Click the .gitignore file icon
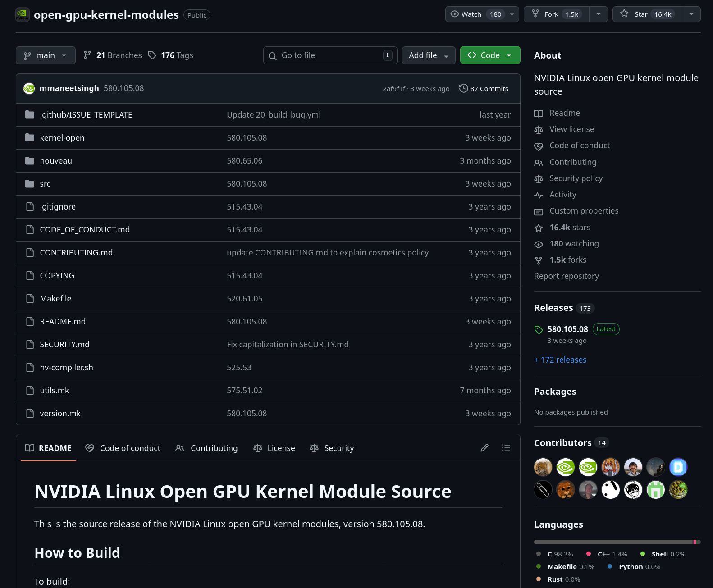The height and width of the screenshot is (588, 713). 30,206
